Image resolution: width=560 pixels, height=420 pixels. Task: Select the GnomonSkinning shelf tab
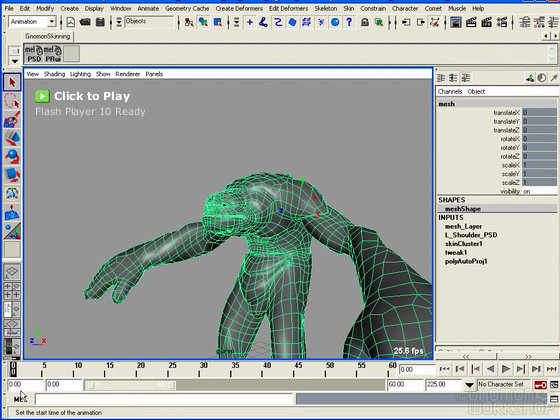[48, 36]
